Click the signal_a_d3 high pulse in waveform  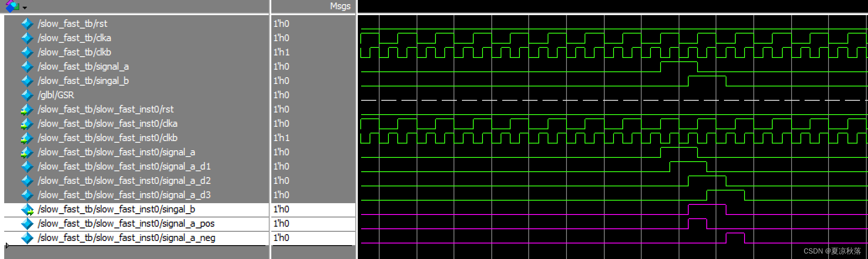pos(726,195)
